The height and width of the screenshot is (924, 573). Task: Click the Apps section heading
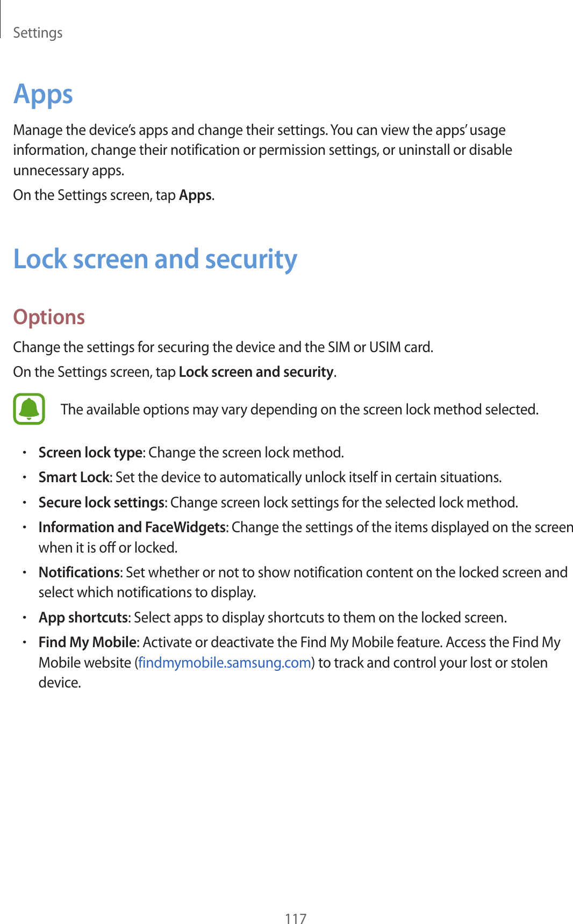pos(43,94)
